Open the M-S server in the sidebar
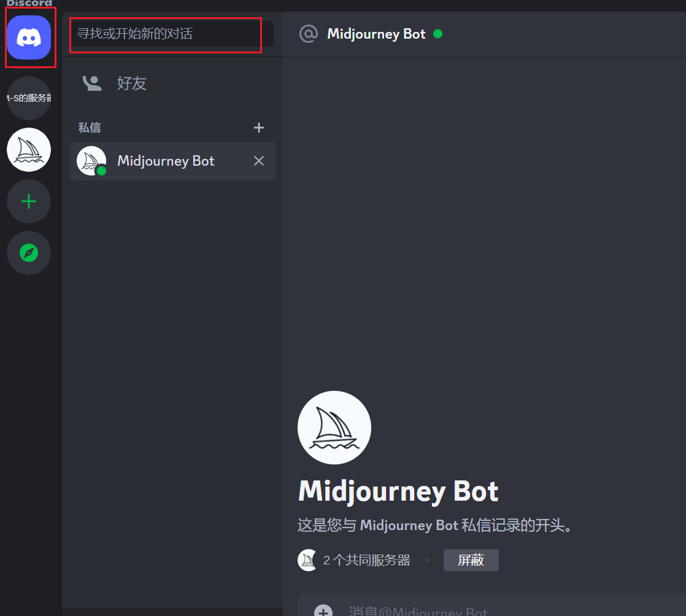 click(x=29, y=98)
